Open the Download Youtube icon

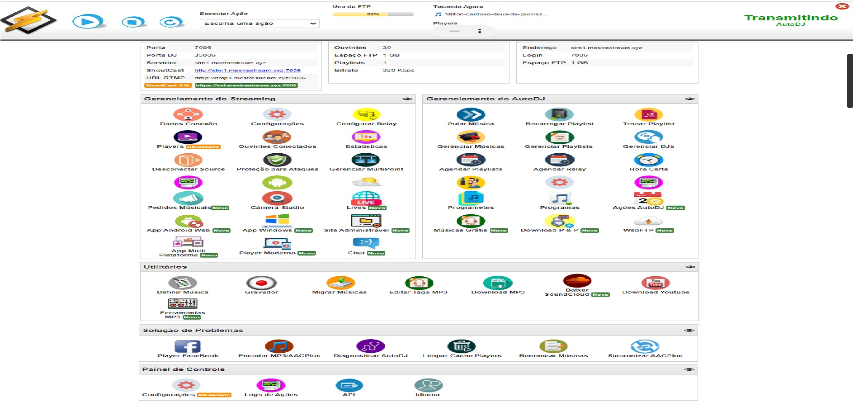tap(655, 284)
